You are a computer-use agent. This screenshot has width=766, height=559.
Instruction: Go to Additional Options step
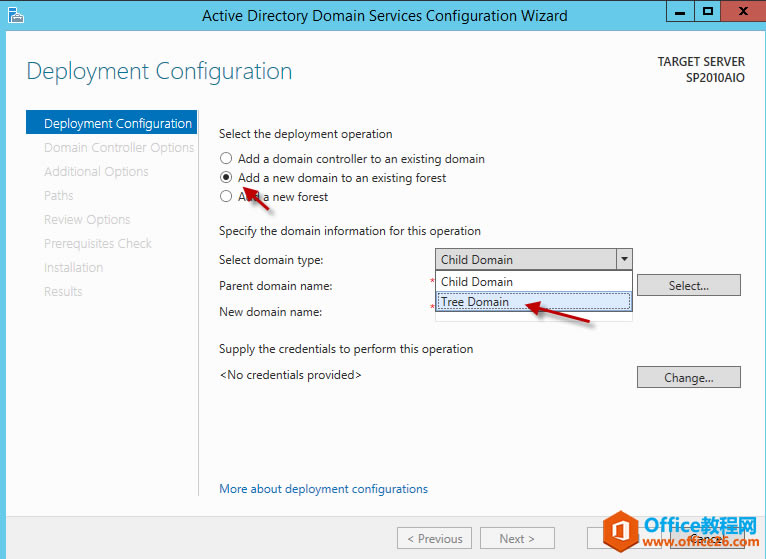pos(96,172)
